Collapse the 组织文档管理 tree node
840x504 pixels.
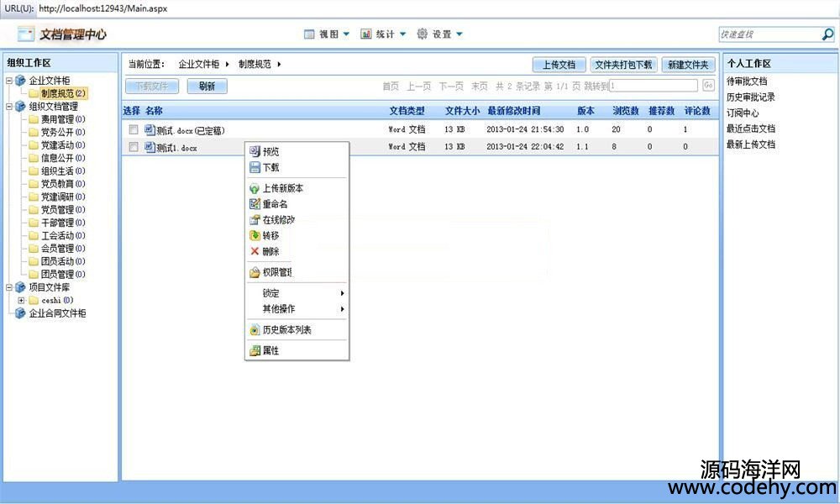pos(9,107)
